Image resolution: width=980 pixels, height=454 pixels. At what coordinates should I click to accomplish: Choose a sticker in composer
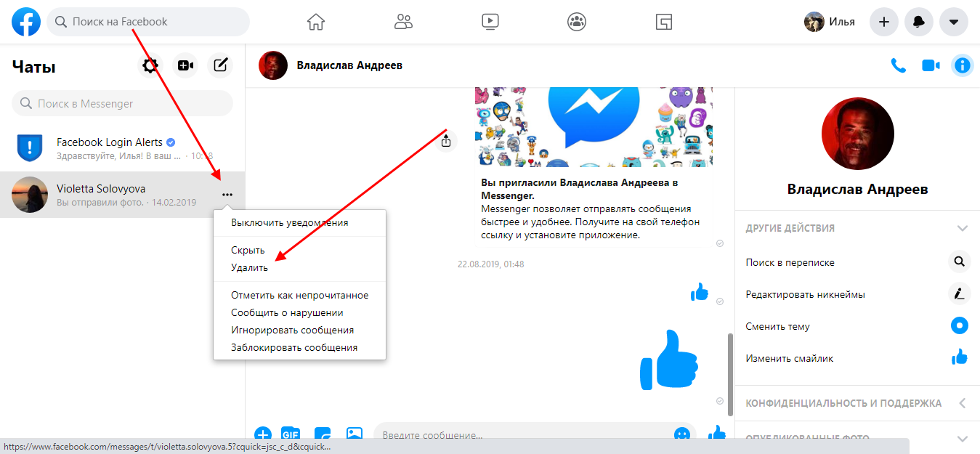click(x=323, y=434)
